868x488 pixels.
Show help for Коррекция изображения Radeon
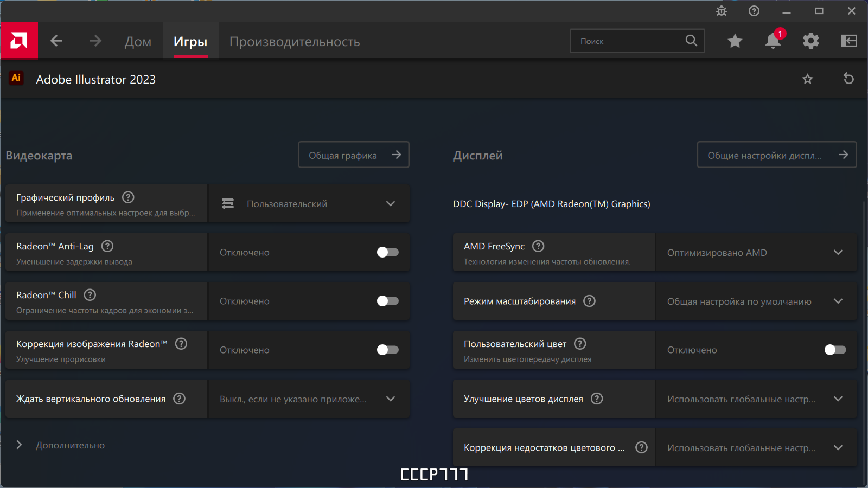(x=181, y=344)
